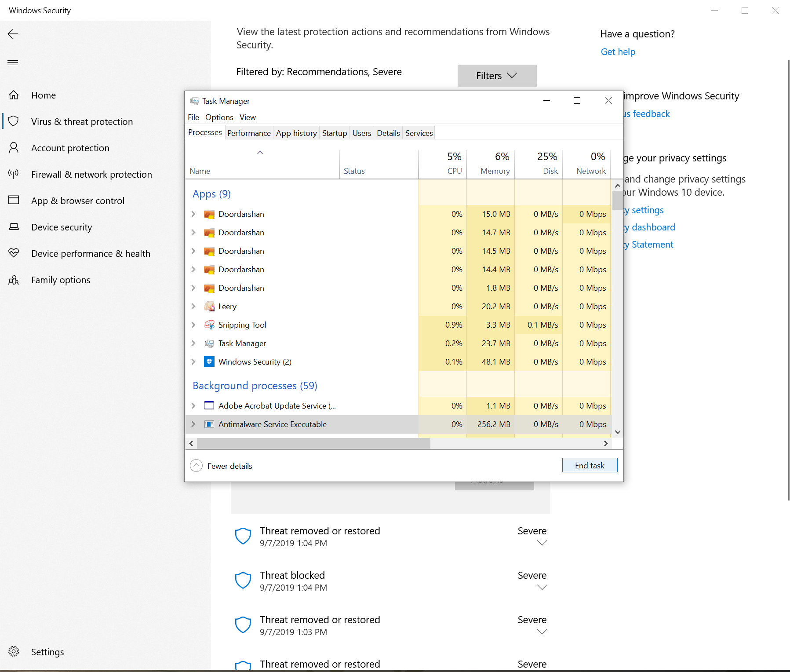This screenshot has width=790, height=672.
Task: Sort processes by the CPU column header
Action: 443,164
